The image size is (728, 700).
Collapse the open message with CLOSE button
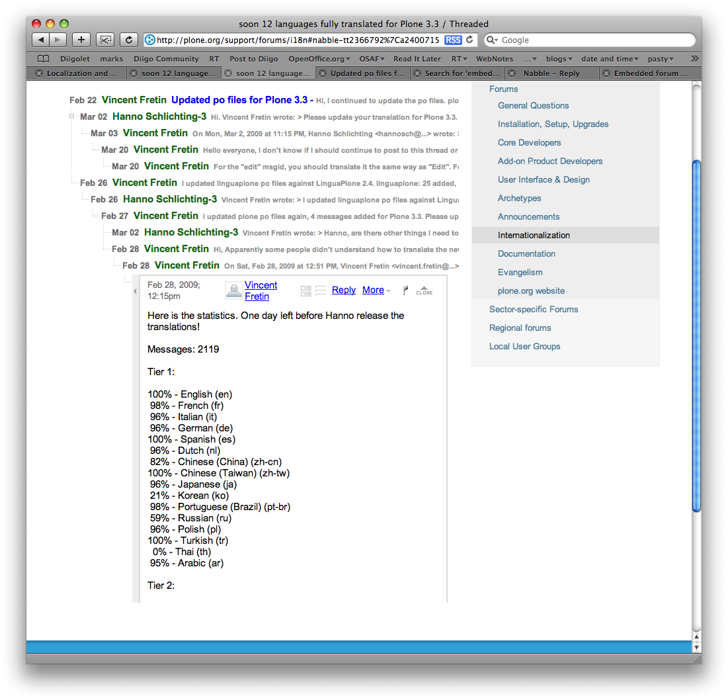(x=424, y=290)
